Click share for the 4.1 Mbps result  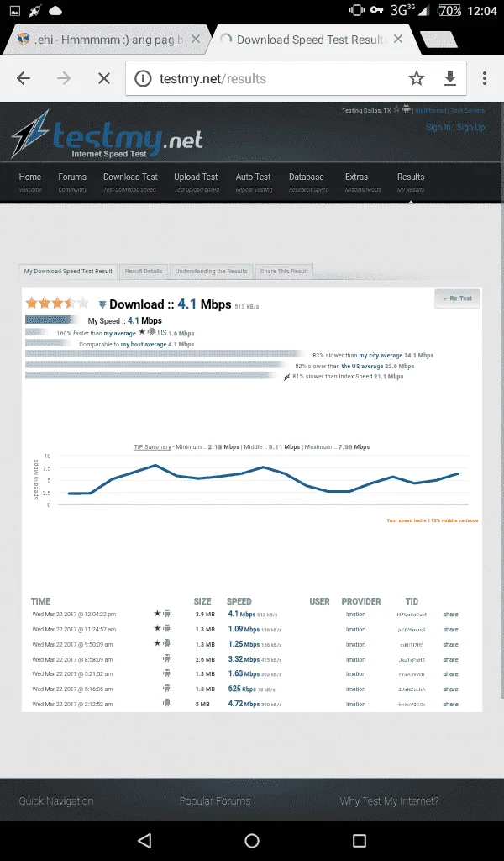pos(451,615)
